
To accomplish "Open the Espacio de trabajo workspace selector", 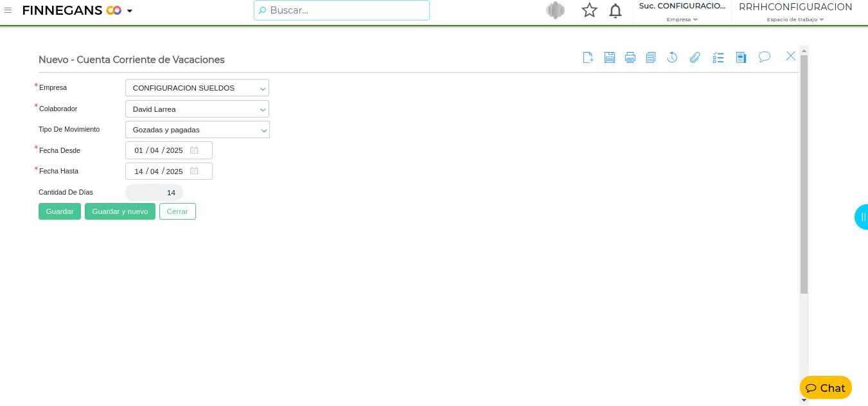I will pos(795,19).
